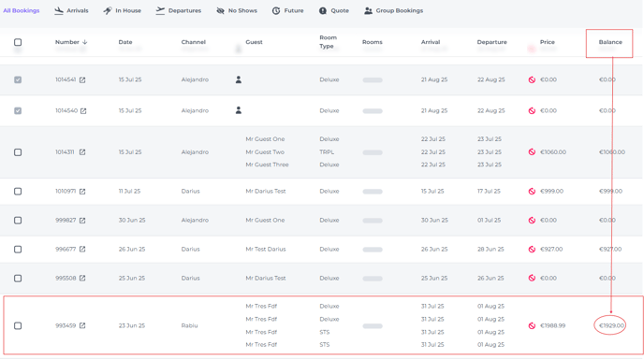Sort by Number column arrow

tap(84, 42)
